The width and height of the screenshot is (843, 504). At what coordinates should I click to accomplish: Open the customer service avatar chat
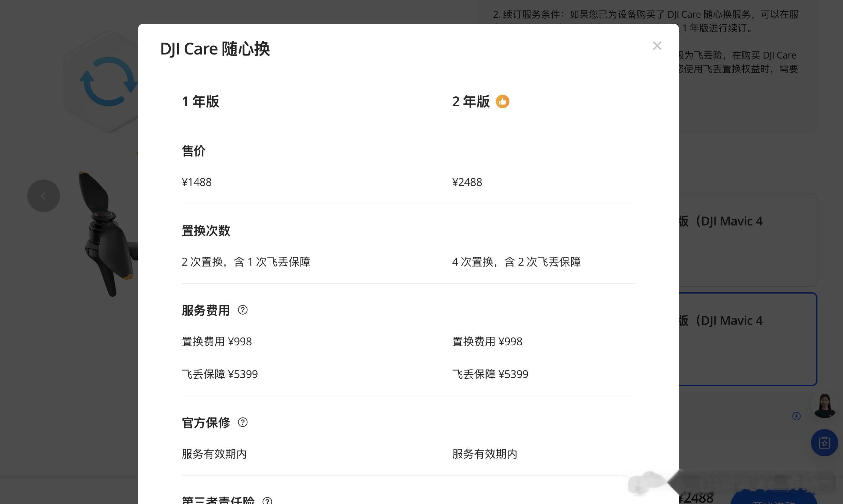click(x=824, y=406)
